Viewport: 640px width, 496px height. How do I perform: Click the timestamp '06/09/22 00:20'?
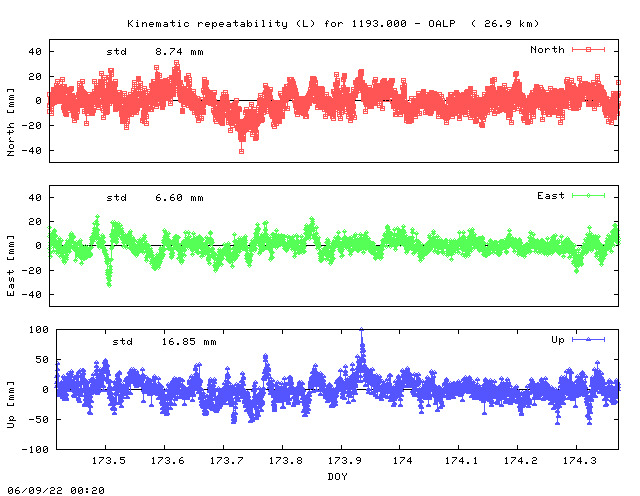pyautogui.click(x=56, y=490)
